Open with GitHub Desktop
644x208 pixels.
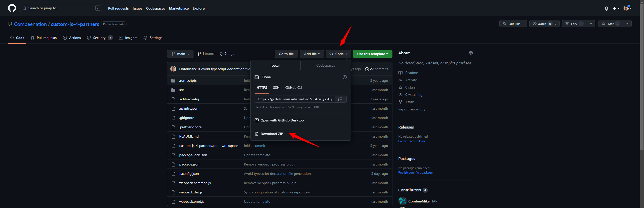pos(282,120)
